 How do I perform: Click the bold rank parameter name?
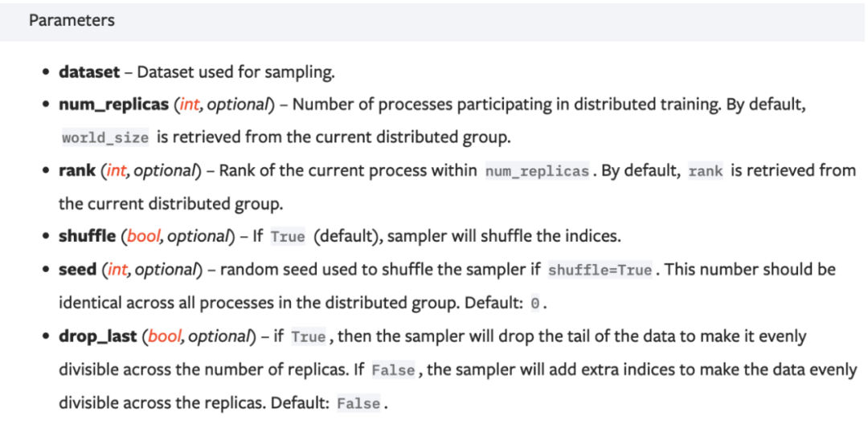coord(77,171)
